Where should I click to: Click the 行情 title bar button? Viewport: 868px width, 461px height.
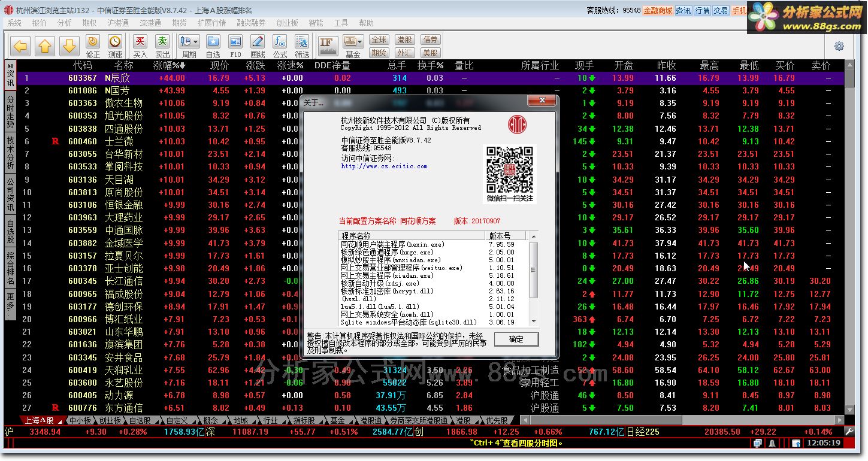702,10
